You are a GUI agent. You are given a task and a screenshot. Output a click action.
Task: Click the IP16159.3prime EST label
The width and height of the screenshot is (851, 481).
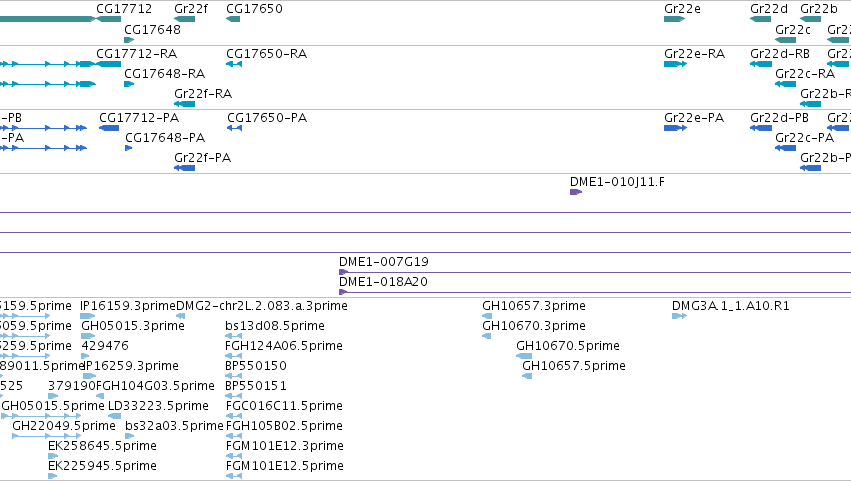128,306
